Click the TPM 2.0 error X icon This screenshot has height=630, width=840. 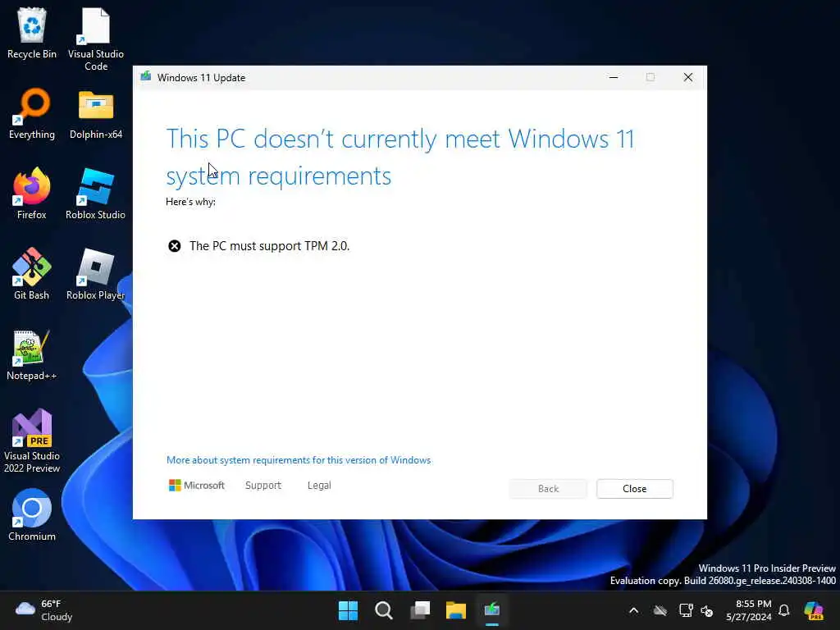(x=175, y=246)
